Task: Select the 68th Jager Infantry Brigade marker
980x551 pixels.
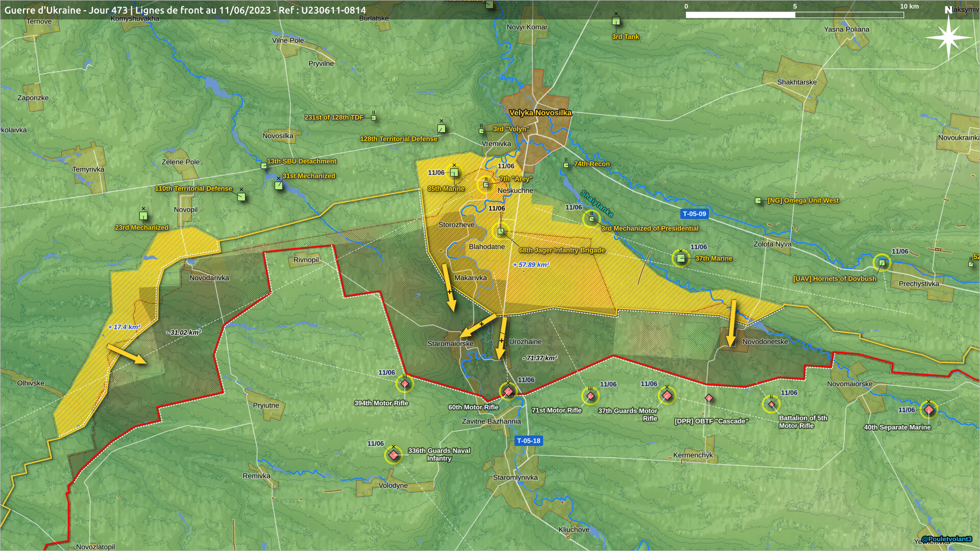Action: pos(501,231)
